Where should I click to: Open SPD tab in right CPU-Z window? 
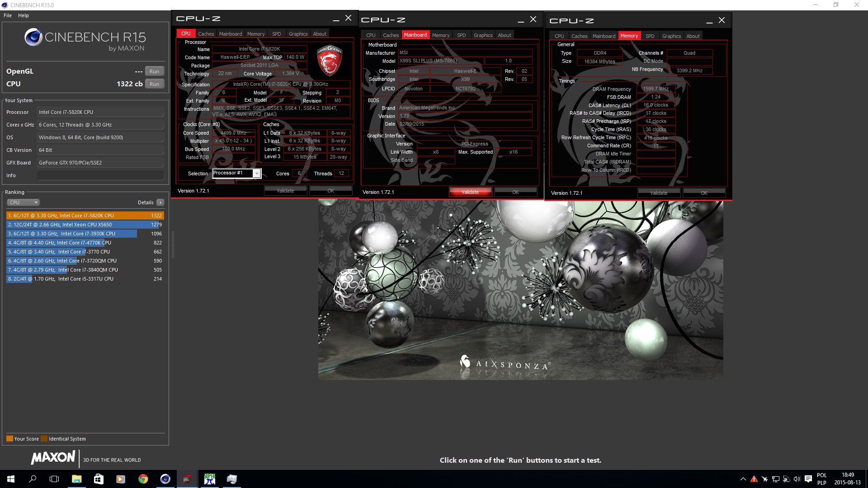[650, 36]
